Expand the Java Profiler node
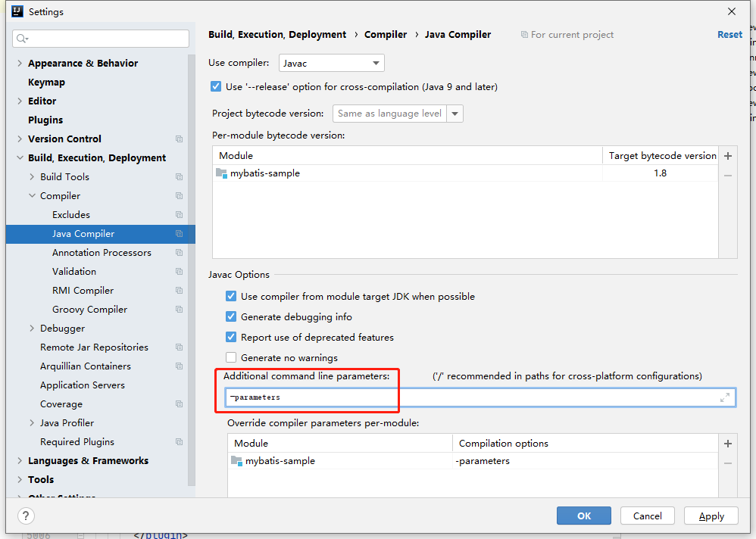The width and height of the screenshot is (756, 539). [x=32, y=423]
